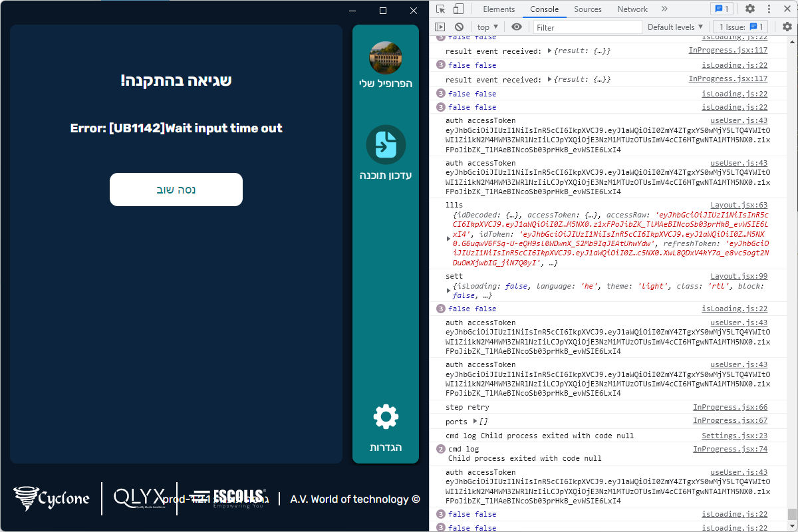Expand the ports array entry
798x532 pixels.
[475, 422]
